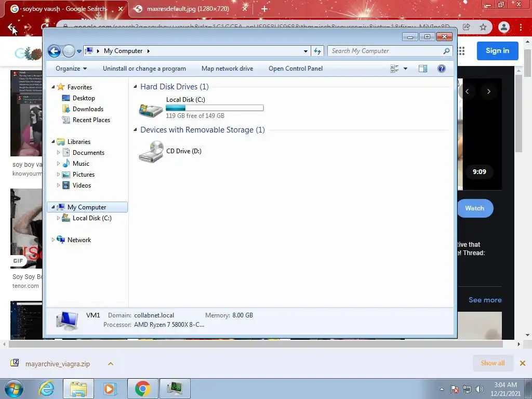Bookmark this page with star icon
The width and height of the screenshot is (532, 399).
483,27
